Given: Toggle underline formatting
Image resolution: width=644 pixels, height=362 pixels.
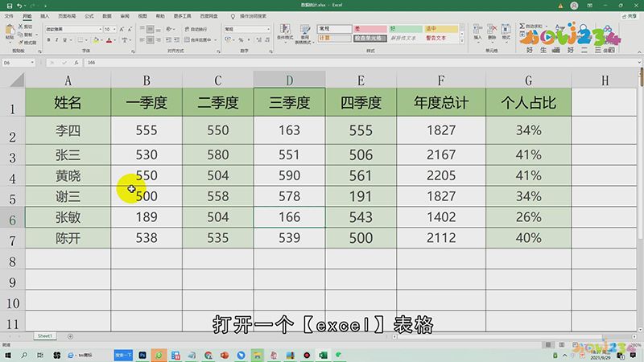Looking at the screenshot, I should [x=64, y=40].
